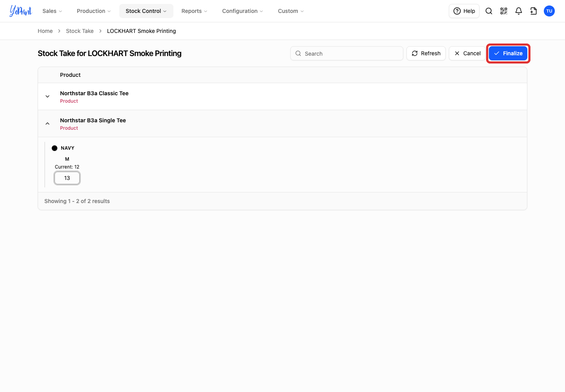Viewport: 565px width, 392px height.
Task: Cancel the stock take
Action: point(467,53)
